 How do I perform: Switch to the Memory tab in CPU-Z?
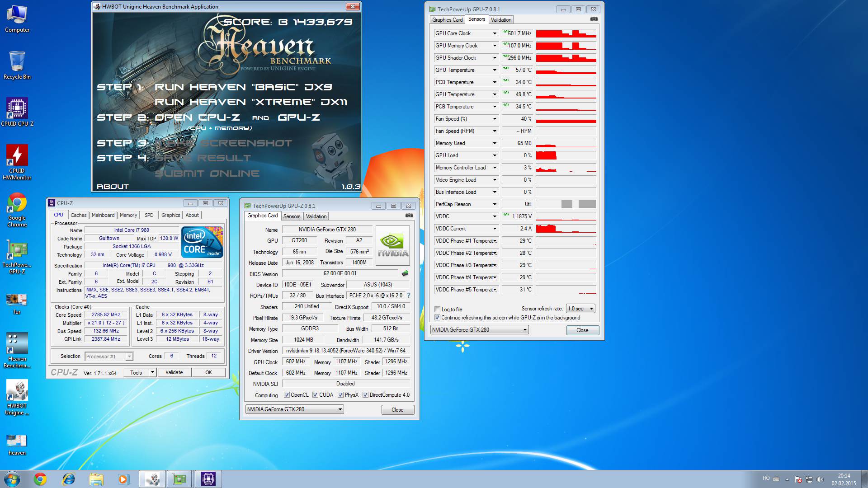pos(128,215)
